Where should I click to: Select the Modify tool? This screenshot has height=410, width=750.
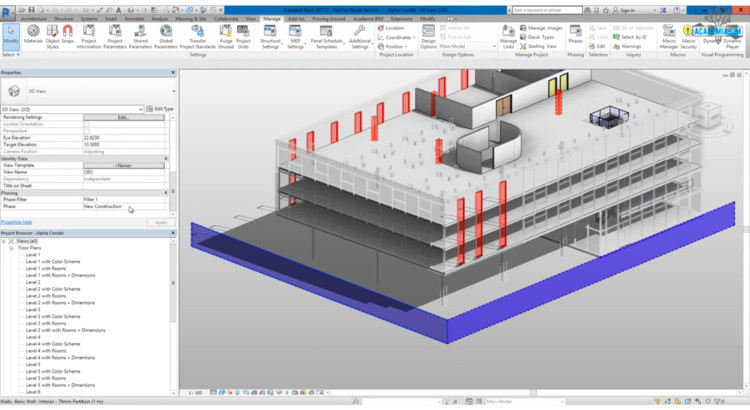coord(10,36)
